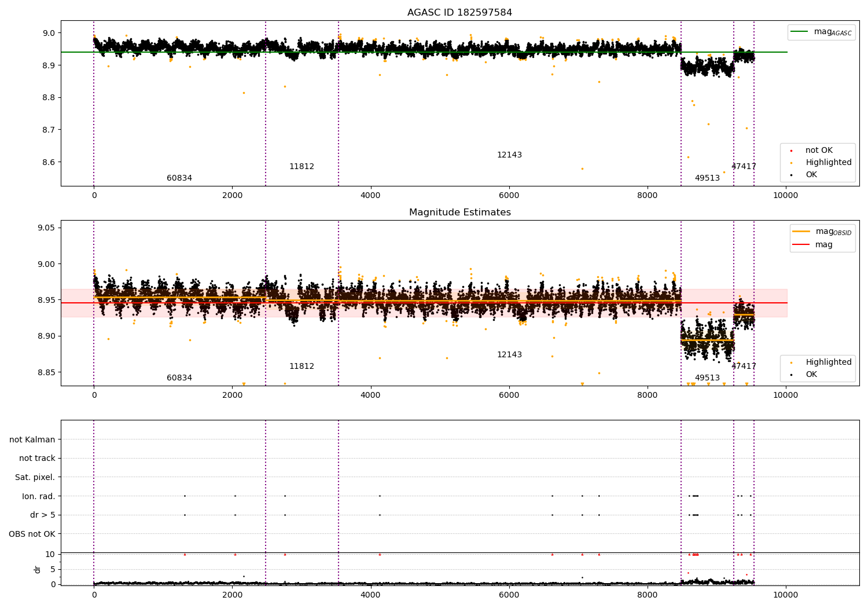Image resolution: width=868 pixels, height=608 pixels.
Task: Select the orange mag OBSID legend line sample
Action: pyautogui.click(x=801, y=232)
